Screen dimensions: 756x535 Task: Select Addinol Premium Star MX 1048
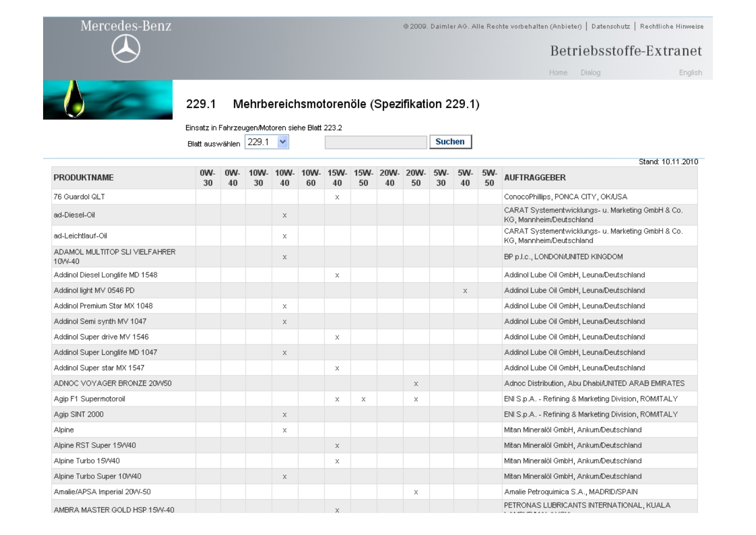click(103, 306)
